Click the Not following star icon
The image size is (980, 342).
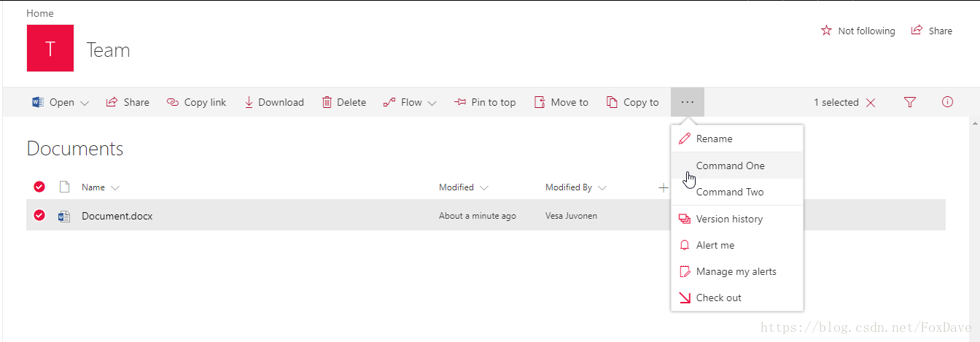point(826,31)
